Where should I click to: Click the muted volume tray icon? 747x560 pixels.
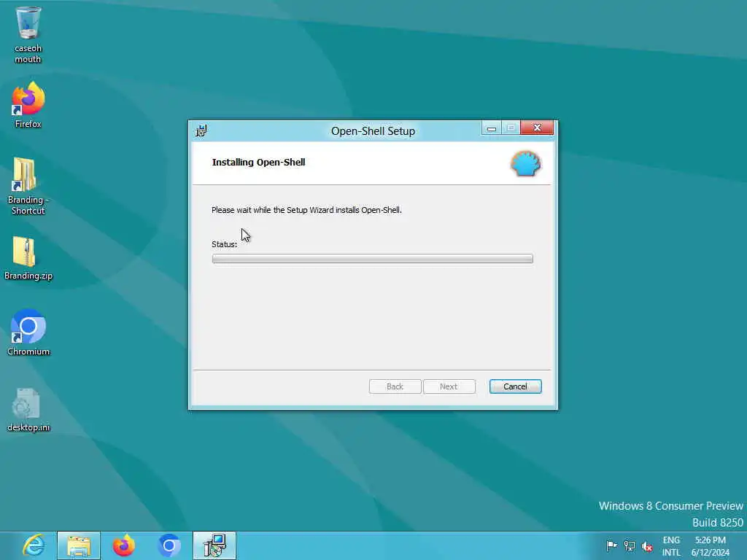647,546
